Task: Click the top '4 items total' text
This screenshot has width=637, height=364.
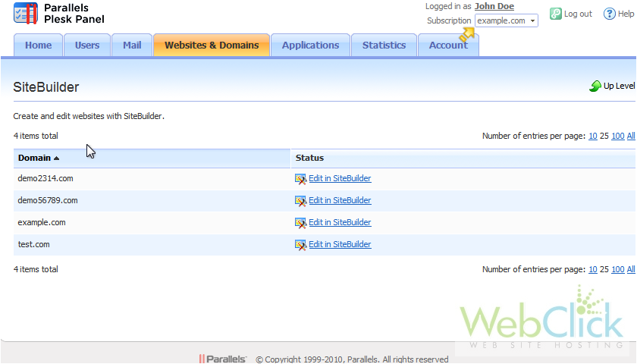Action: [x=36, y=136]
